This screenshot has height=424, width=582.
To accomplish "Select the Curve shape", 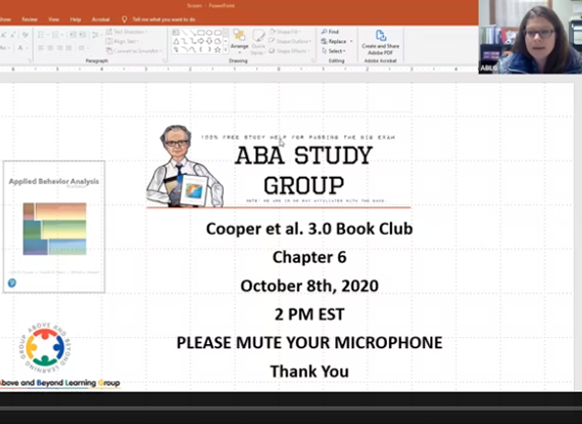I will (193, 50).
